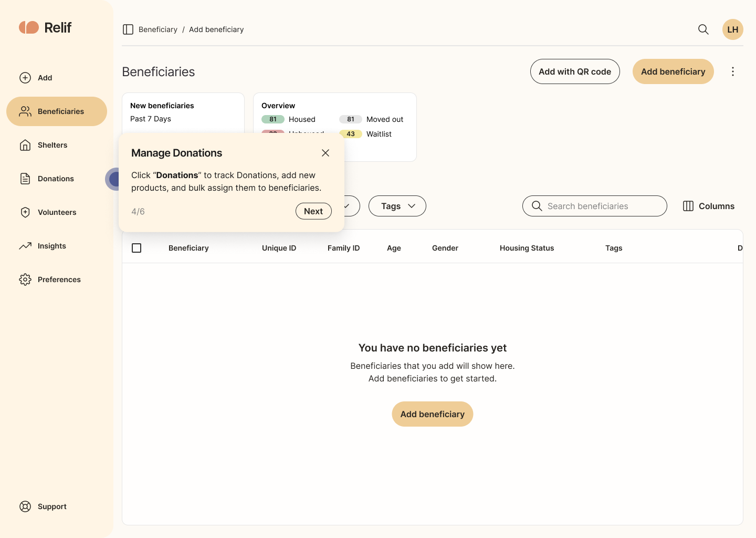Screen dimensions: 756x538
Task: Click the Age column header
Action: [x=394, y=248]
